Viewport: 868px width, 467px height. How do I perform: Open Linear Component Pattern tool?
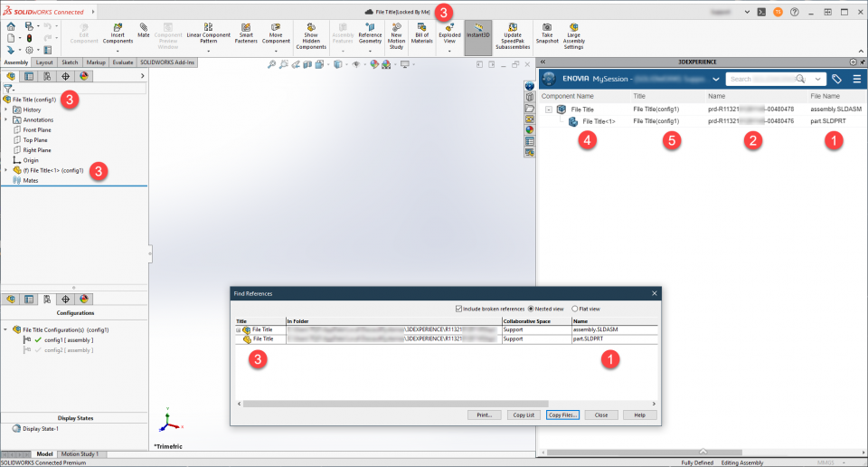(208, 33)
